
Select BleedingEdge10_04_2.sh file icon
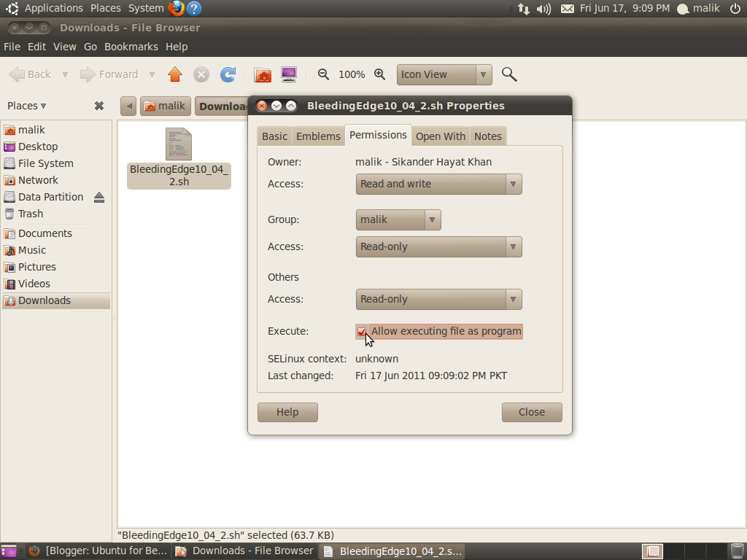tap(179, 144)
